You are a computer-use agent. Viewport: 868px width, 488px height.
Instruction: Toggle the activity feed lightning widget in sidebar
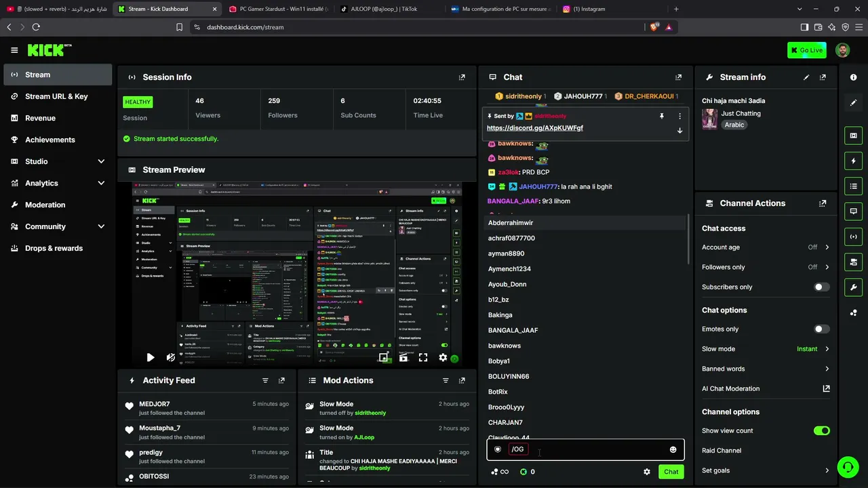(x=853, y=161)
